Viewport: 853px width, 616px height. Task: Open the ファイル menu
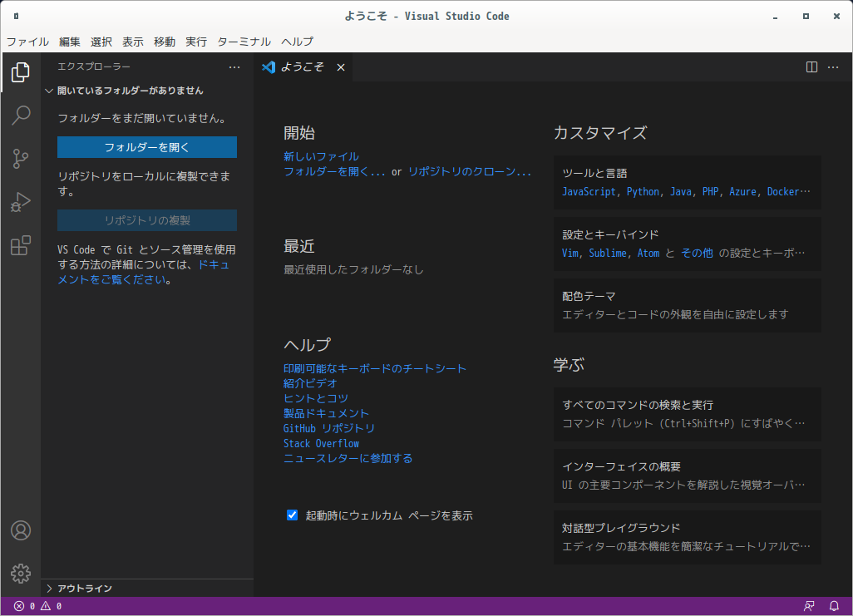[x=27, y=42]
